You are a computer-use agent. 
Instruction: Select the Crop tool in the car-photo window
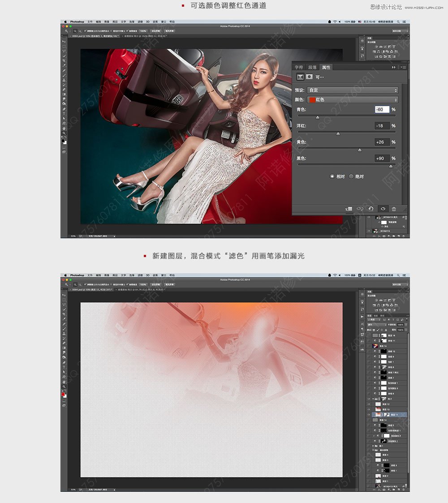(x=64, y=60)
